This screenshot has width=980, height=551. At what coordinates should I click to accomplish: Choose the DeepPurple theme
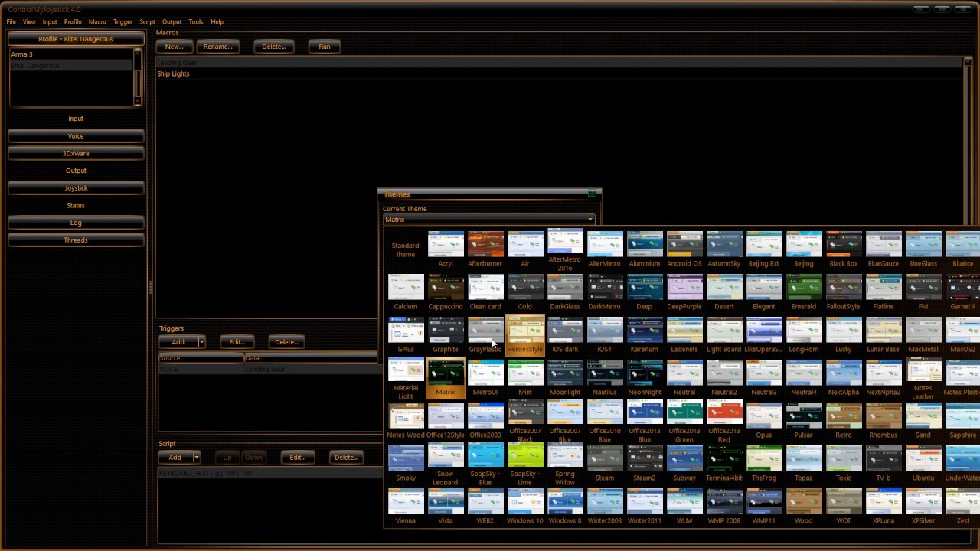click(x=684, y=292)
